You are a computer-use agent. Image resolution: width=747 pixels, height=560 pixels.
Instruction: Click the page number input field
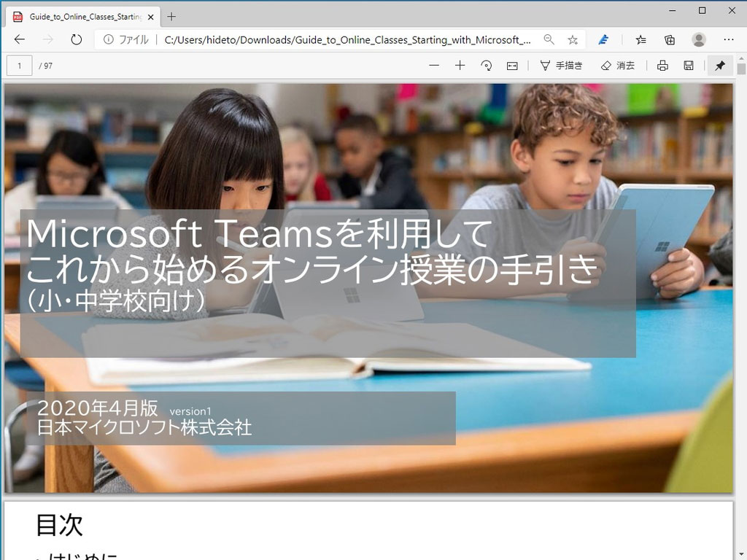pyautogui.click(x=19, y=66)
